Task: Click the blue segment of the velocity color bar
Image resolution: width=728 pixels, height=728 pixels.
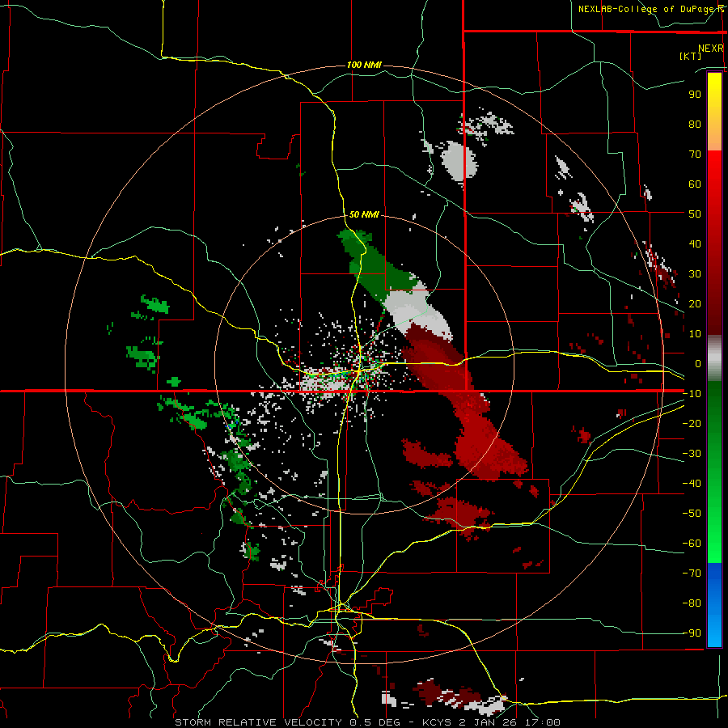Action: pyautogui.click(x=714, y=605)
